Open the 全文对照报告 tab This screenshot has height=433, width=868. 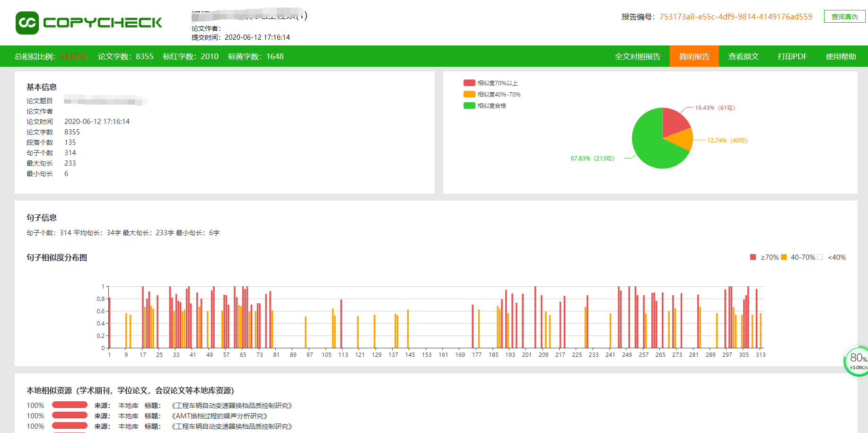637,56
